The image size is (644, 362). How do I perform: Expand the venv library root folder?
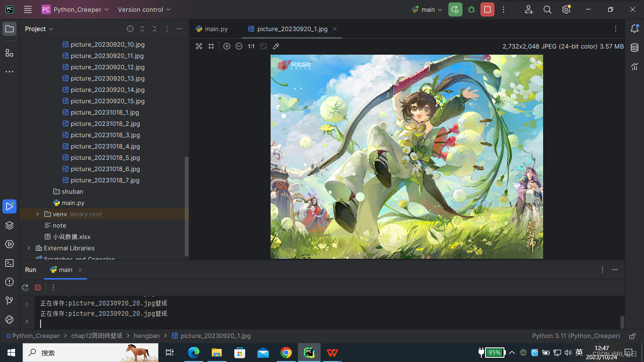pos(37,214)
